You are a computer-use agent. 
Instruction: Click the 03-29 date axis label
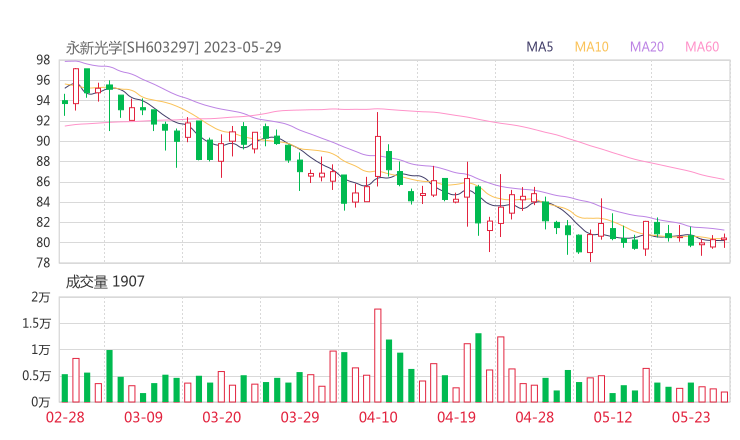click(x=300, y=417)
